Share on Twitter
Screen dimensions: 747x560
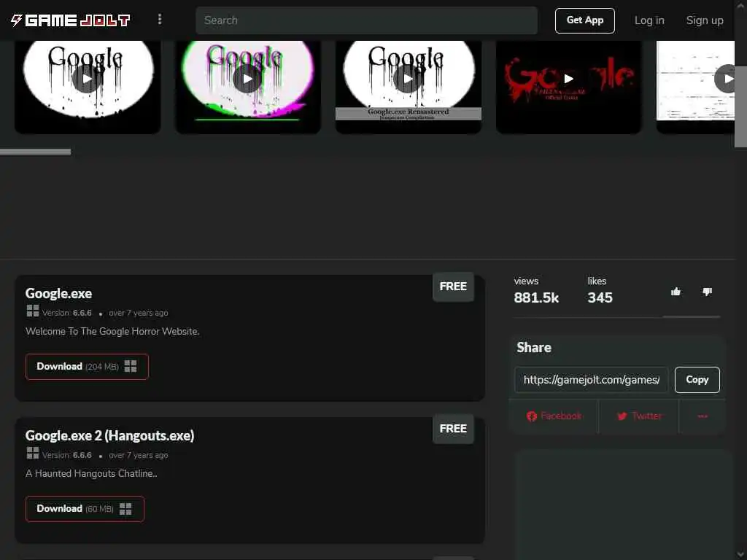coord(639,416)
